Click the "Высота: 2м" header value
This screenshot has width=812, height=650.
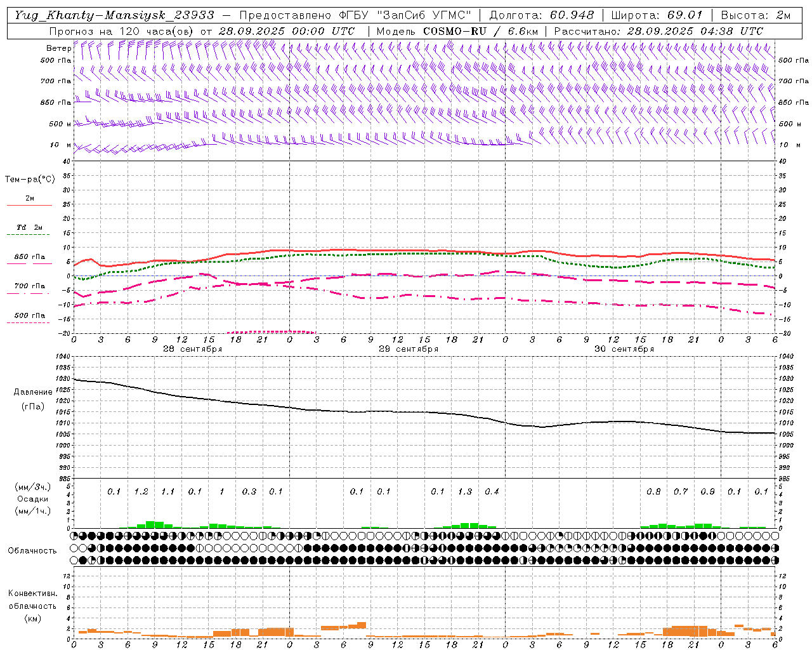point(756,15)
